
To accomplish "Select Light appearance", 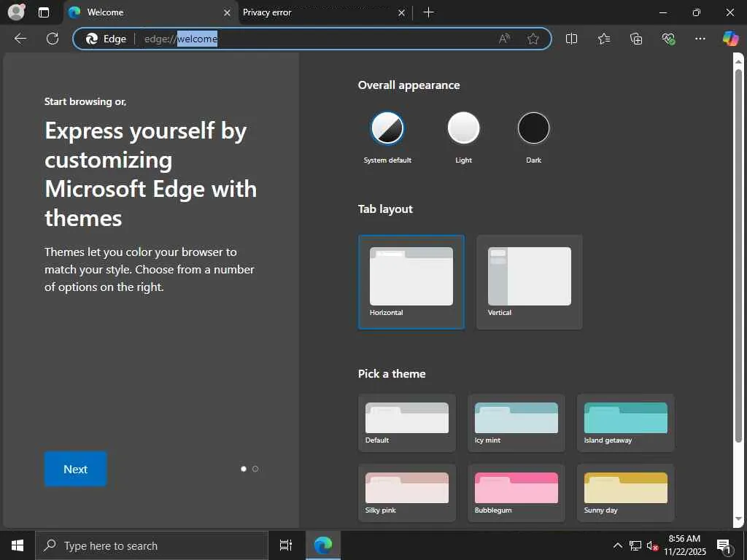I will (x=463, y=128).
